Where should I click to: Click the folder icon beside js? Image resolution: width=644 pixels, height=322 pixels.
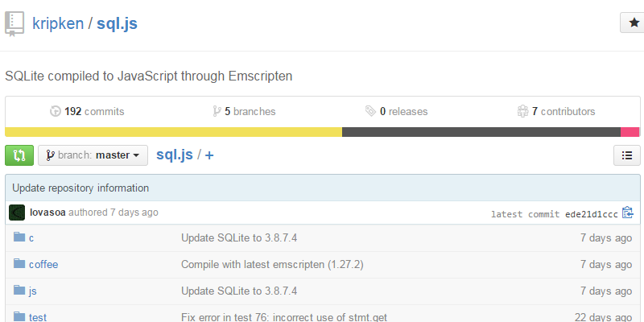coord(20,291)
